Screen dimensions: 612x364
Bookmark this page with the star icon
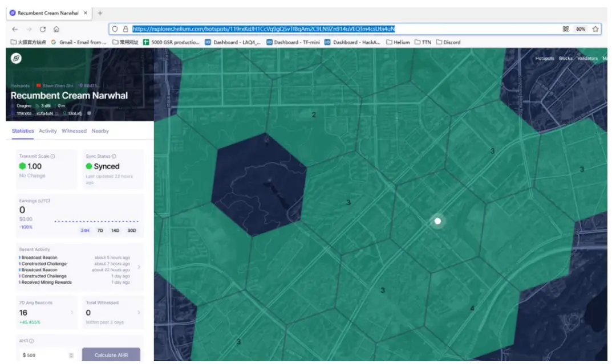coord(595,29)
